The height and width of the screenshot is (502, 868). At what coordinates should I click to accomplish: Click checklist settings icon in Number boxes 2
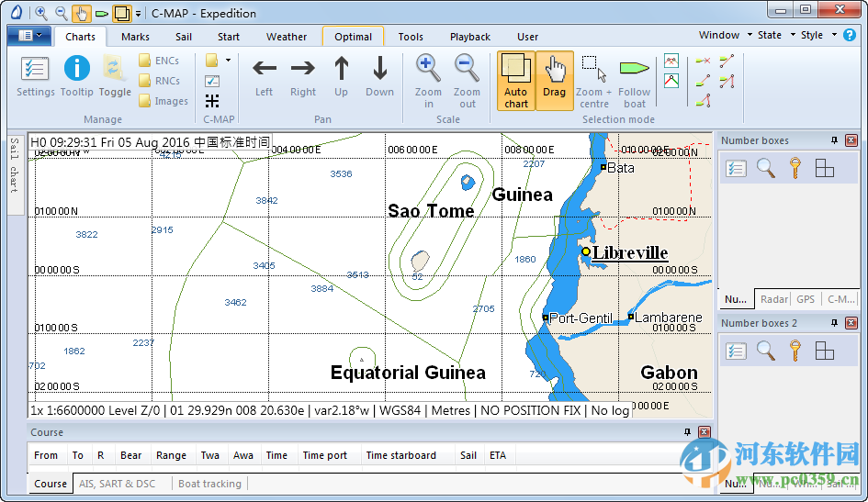pos(736,351)
